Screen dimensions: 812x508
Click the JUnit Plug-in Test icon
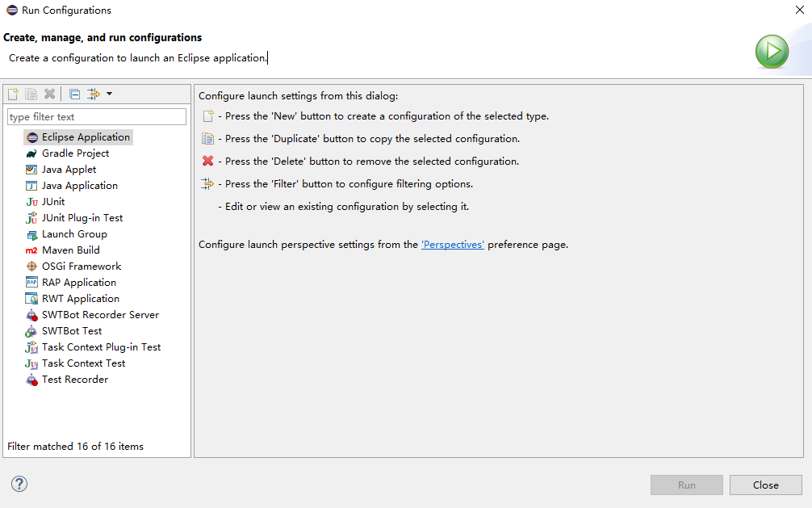pyautogui.click(x=31, y=218)
